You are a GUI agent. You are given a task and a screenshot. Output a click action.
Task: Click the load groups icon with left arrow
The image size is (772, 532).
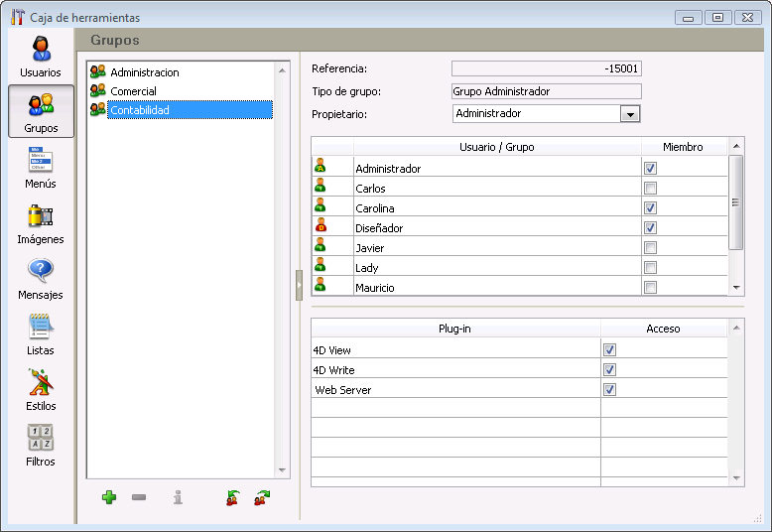tap(232, 497)
